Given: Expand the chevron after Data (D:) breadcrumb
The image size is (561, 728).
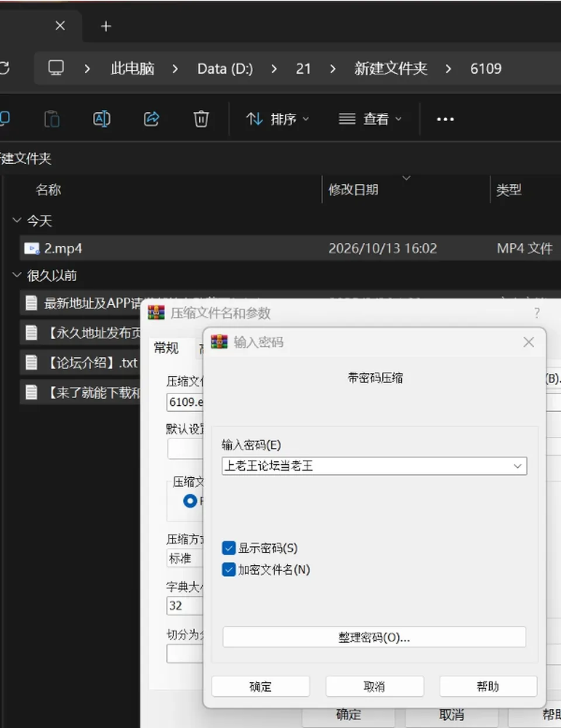Looking at the screenshot, I should (274, 68).
